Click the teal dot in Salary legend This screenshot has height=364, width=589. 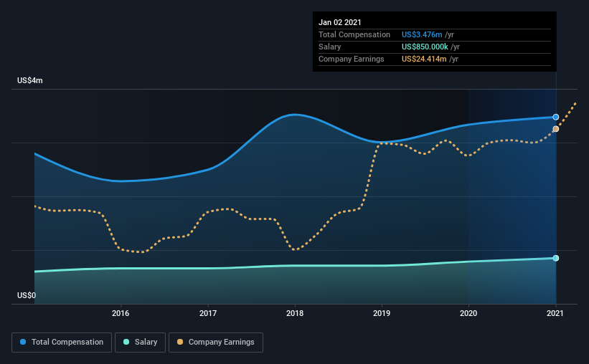[x=126, y=342]
